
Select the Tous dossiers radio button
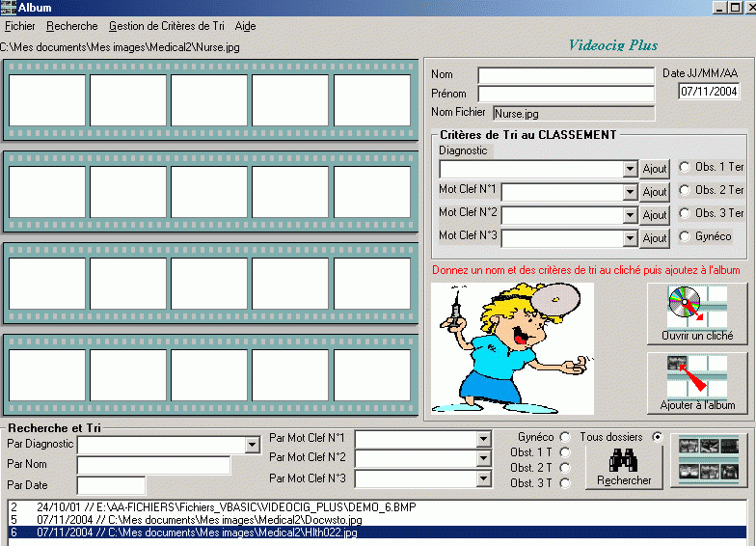(658, 437)
